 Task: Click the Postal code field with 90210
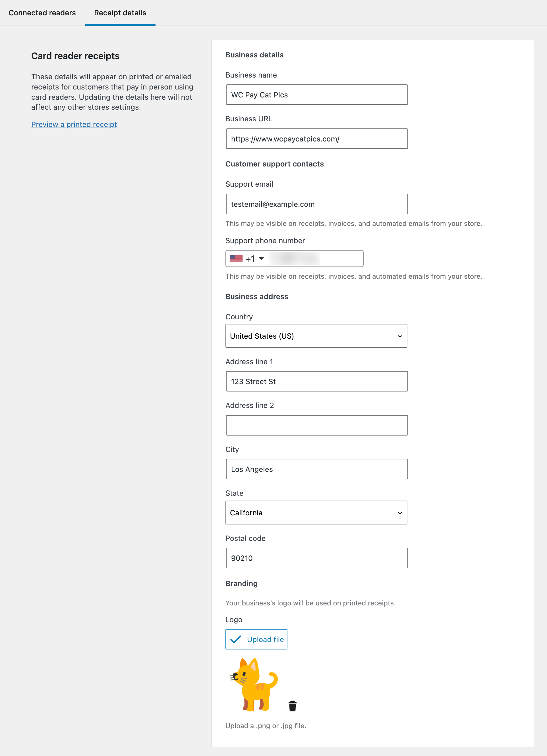point(316,558)
